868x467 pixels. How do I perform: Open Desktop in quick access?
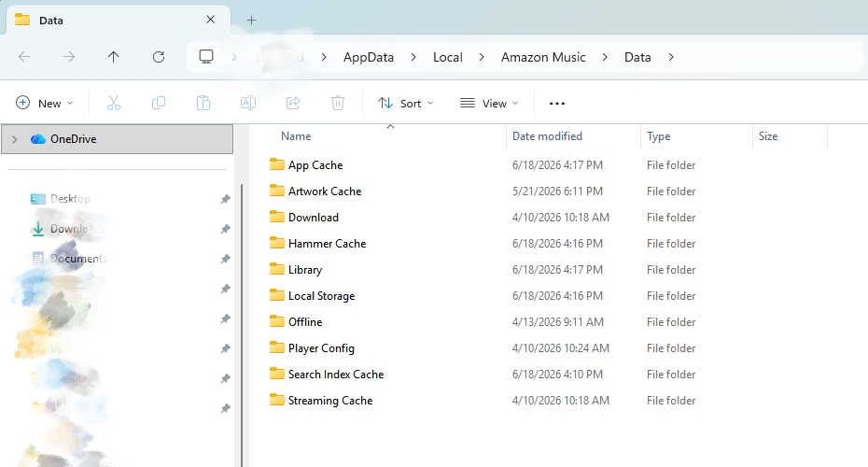pos(70,198)
